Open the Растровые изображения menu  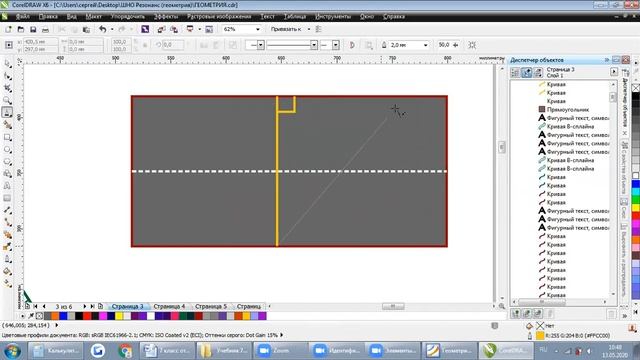coord(219,16)
